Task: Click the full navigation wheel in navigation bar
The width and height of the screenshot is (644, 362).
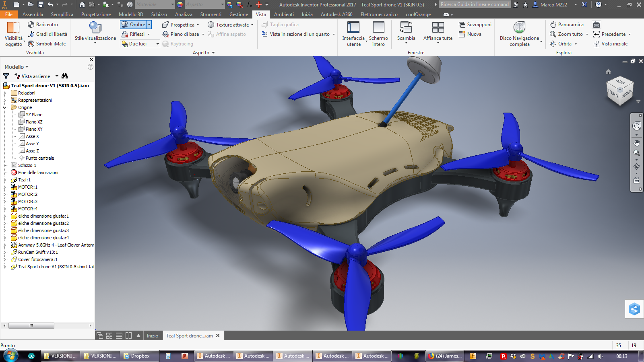Action: 636,126
